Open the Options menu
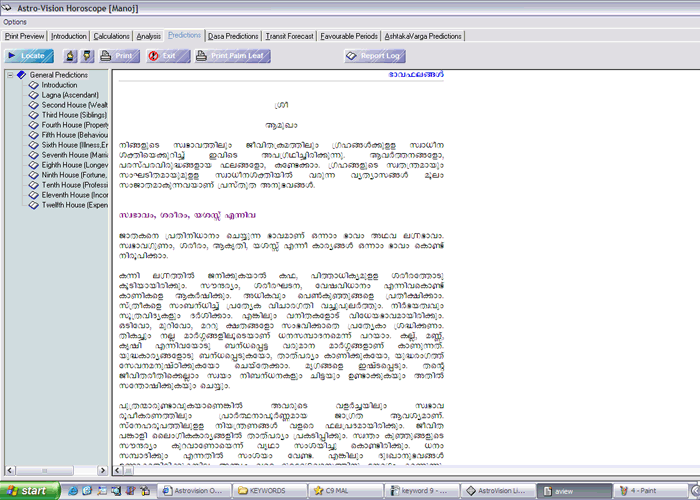The height and width of the screenshot is (500, 700). [x=15, y=22]
